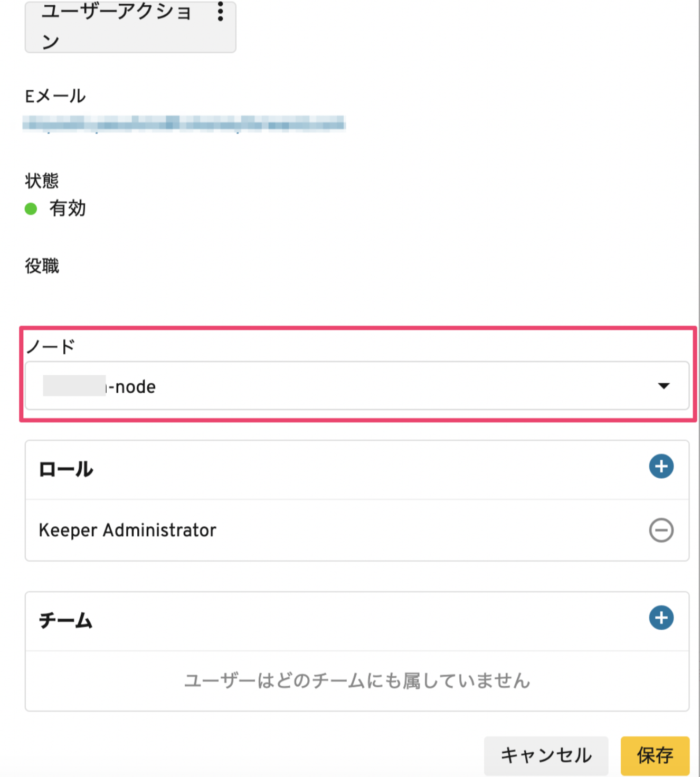Add a role with the ロール plus icon
This screenshot has height=777, width=700.
click(x=661, y=467)
